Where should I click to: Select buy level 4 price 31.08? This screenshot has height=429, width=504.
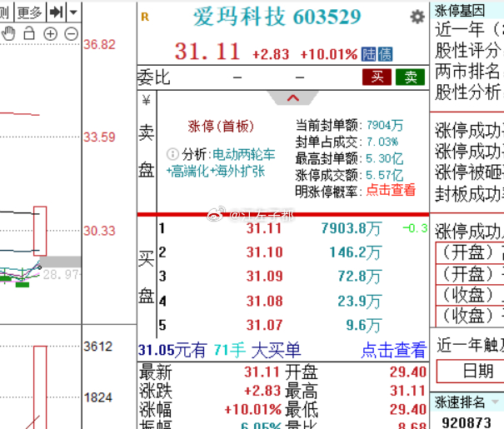pos(265,302)
